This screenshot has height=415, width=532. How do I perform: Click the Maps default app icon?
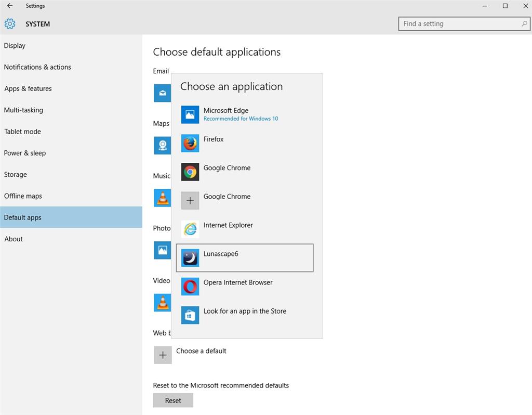(x=163, y=145)
